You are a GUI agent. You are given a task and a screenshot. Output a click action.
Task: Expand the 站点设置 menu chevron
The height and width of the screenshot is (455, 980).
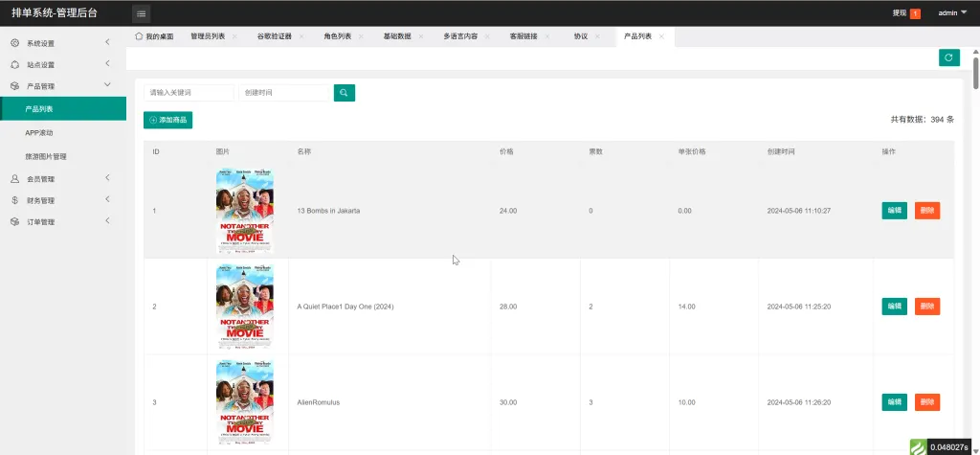point(107,64)
